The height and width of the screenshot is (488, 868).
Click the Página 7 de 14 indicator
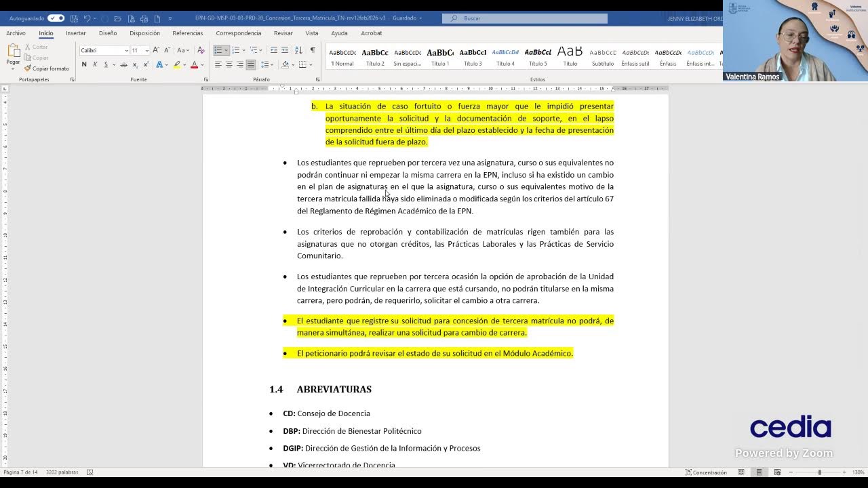point(20,472)
